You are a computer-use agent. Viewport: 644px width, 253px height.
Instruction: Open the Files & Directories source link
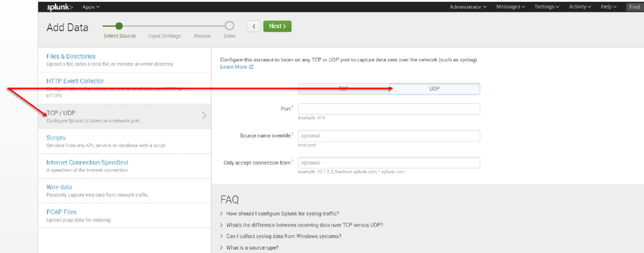click(x=71, y=56)
